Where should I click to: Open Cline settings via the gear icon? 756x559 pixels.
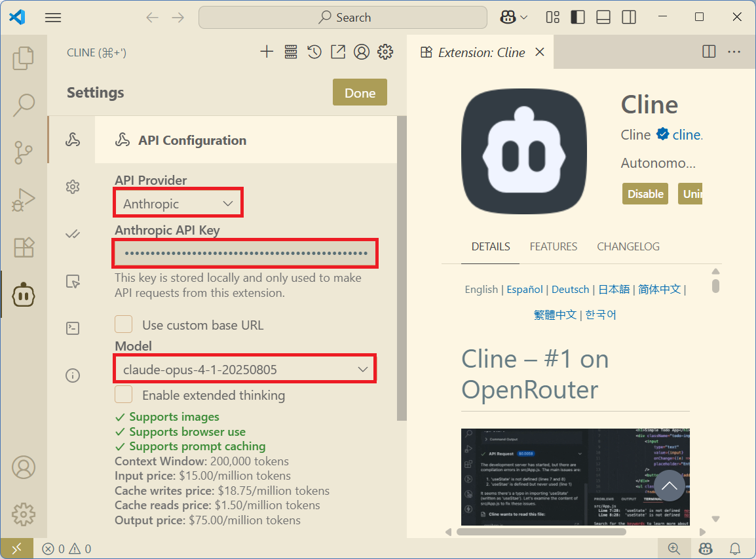[385, 51]
